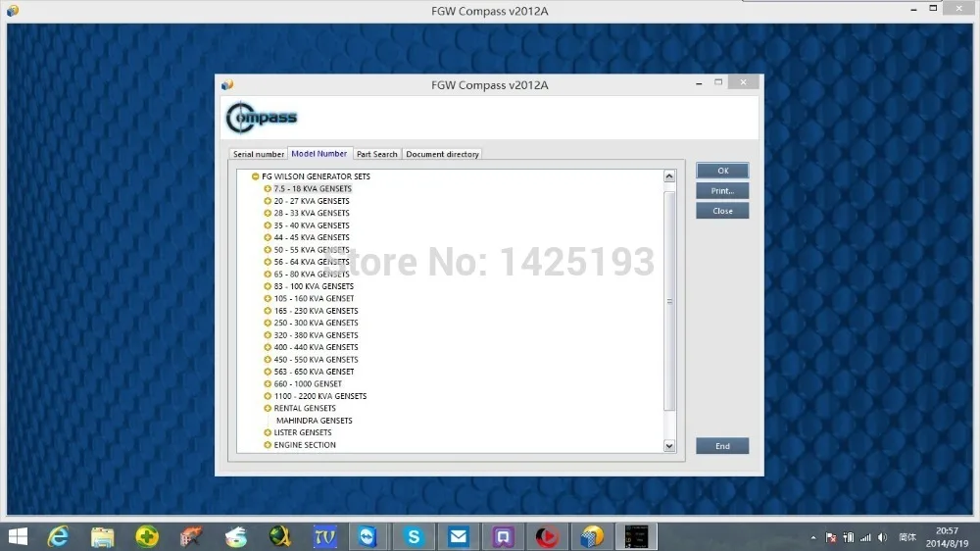Viewport: 980px width, 551px height.
Task: Launch Internet Explorer from the taskbar
Action: (58, 536)
